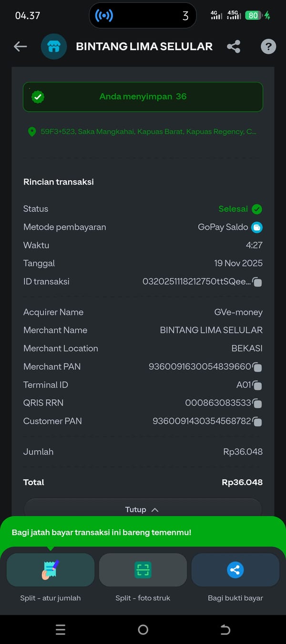
Task: Open the help question mark icon
Action: pos(268,46)
